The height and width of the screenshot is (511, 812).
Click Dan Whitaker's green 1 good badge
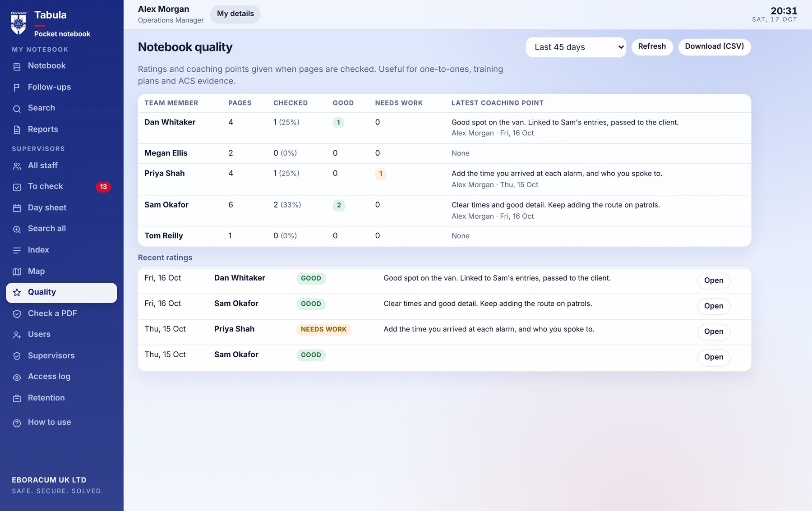[x=338, y=123]
